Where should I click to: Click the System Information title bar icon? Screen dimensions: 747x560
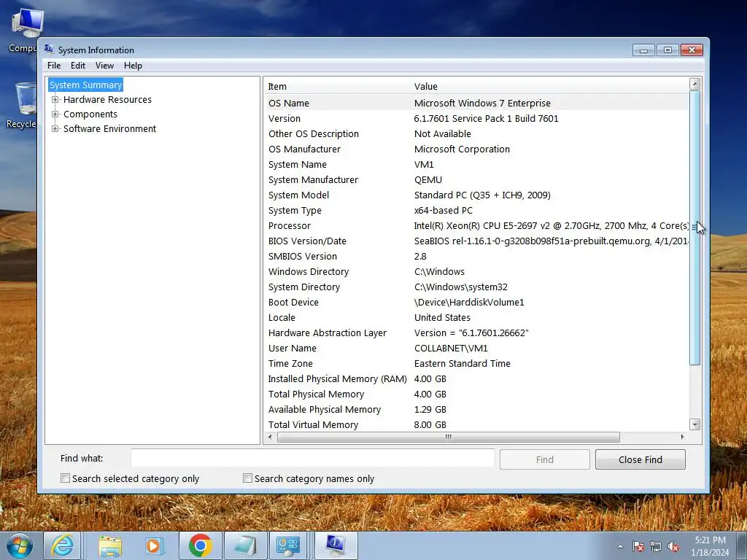pos(49,49)
